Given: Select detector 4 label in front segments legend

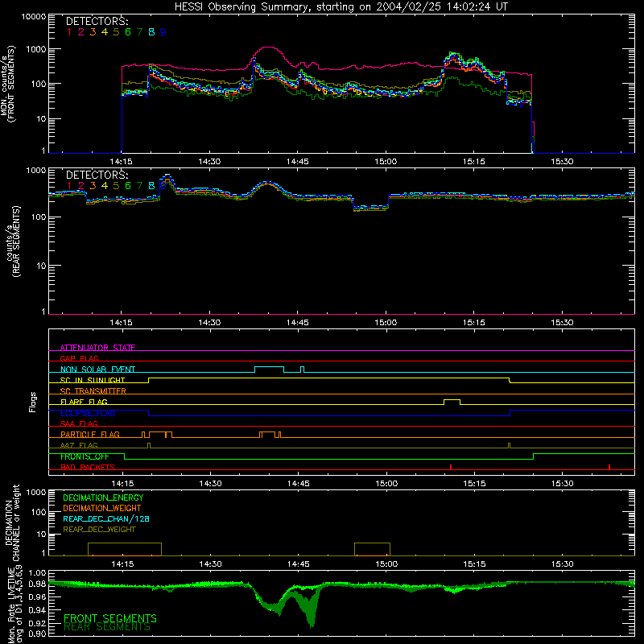Looking at the screenshot, I should [105, 32].
